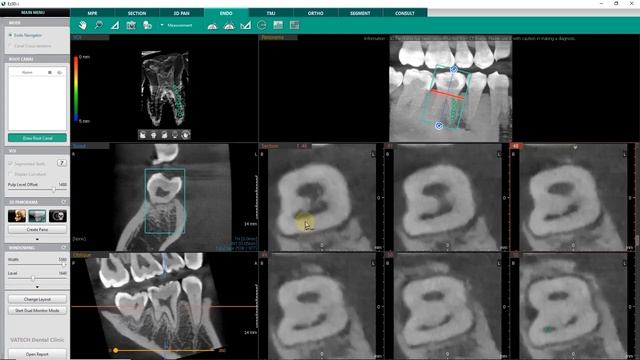Screen dimensions: 640x360
Task: Select the Pan hand tool
Action: [82, 25]
